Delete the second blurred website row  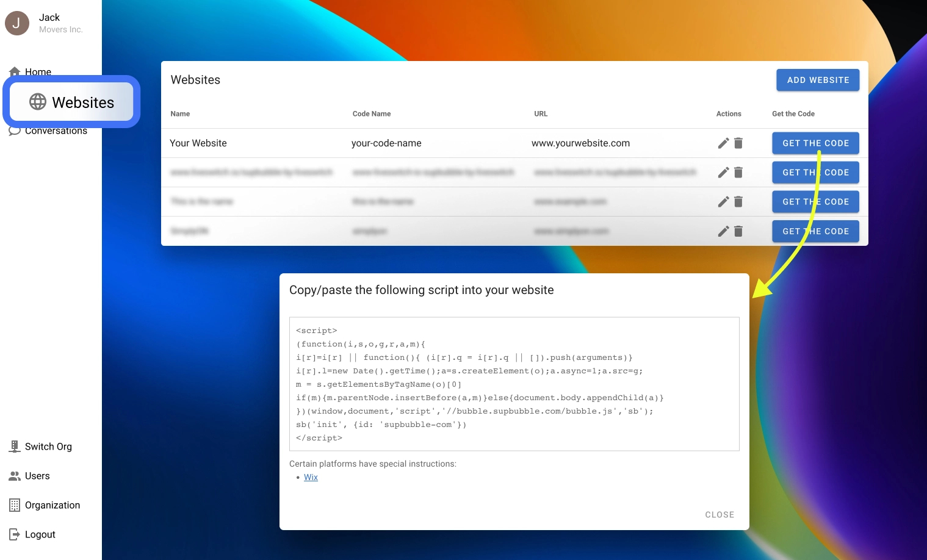tap(738, 173)
